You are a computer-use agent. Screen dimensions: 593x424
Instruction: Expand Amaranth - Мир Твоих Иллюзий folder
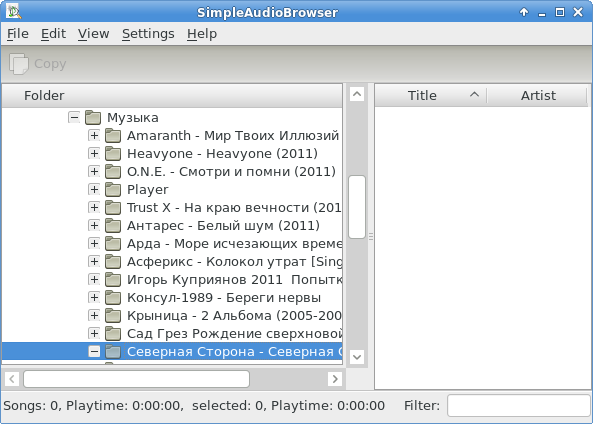click(94, 135)
